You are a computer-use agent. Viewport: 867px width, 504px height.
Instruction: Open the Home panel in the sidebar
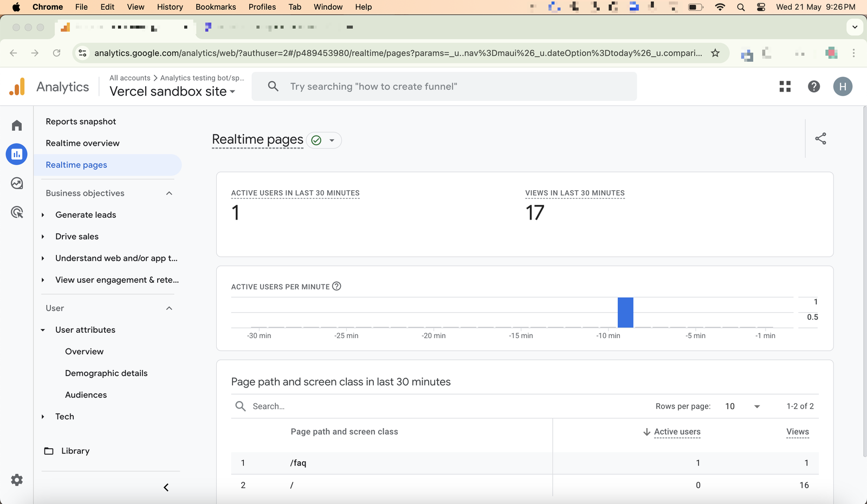pos(16,125)
